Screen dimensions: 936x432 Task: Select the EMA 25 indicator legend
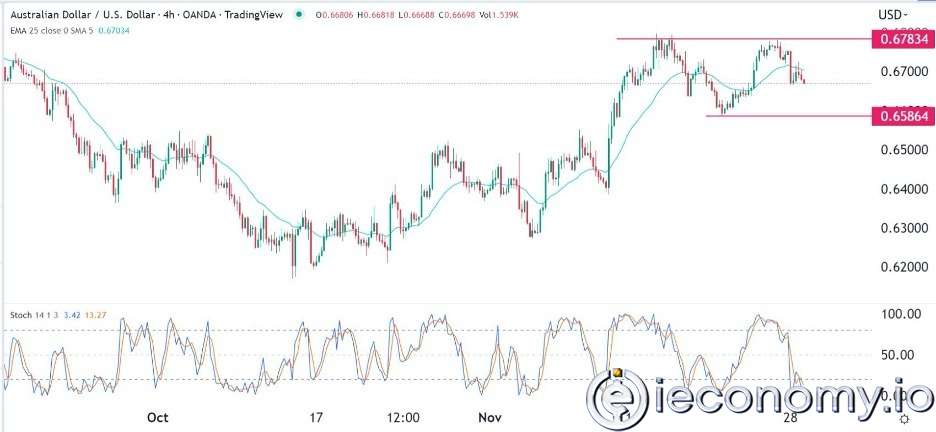click(x=40, y=30)
